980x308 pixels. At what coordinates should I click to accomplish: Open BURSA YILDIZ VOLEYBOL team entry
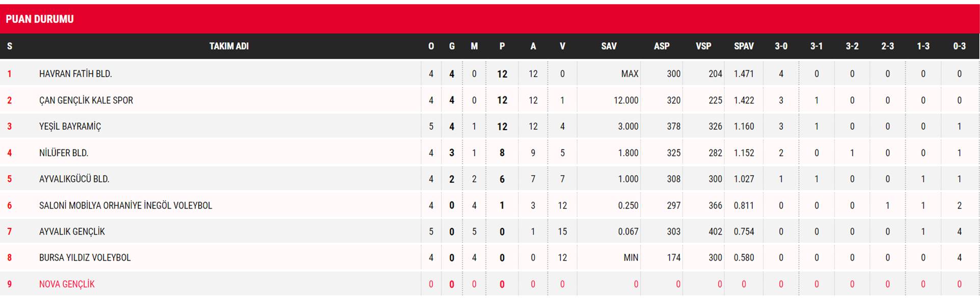85,258
